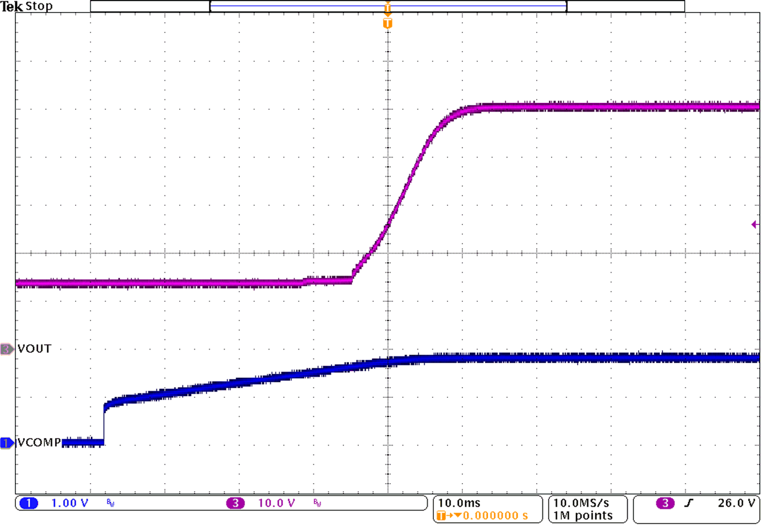Screen dimensions: 762x532
Task: Click the trigger level arrow on right edge
Action: (755, 225)
